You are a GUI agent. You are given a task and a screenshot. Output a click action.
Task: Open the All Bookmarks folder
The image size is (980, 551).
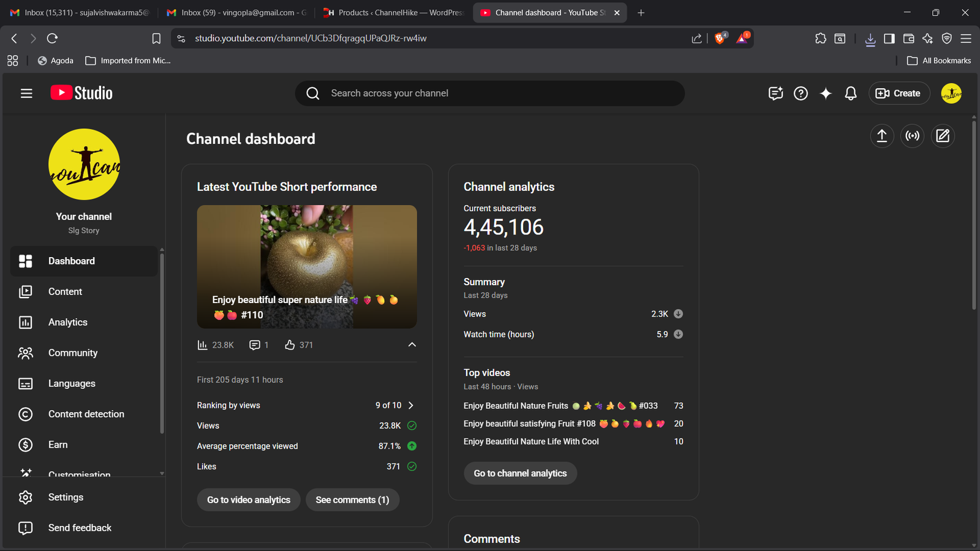pyautogui.click(x=939, y=61)
